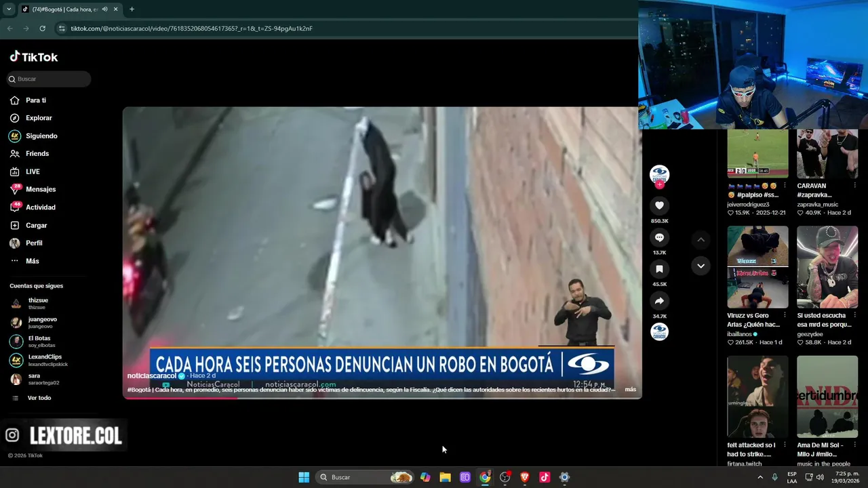Open options for #palpiso video
Image resolution: width=868 pixels, height=488 pixels.
pyautogui.click(x=785, y=185)
